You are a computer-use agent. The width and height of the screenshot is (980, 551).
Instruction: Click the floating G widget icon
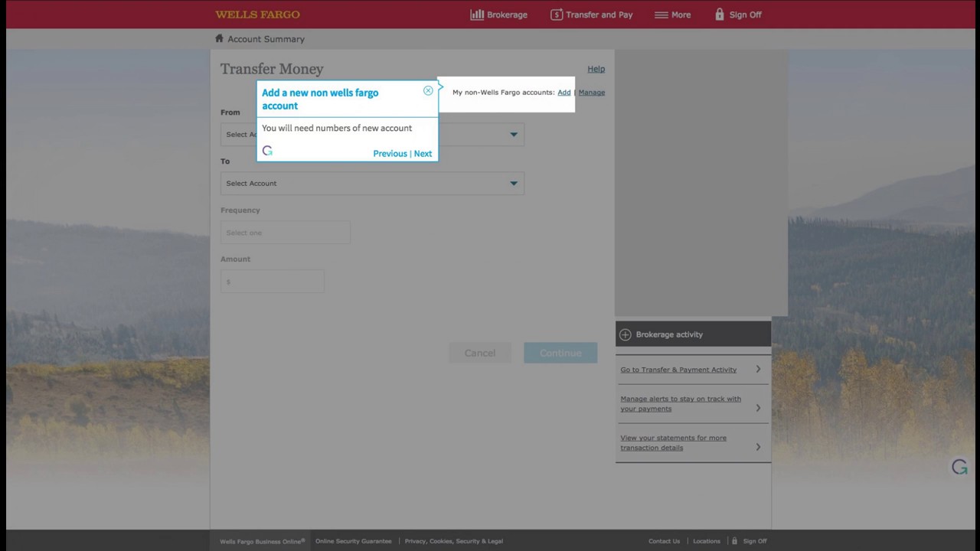tap(959, 467)
